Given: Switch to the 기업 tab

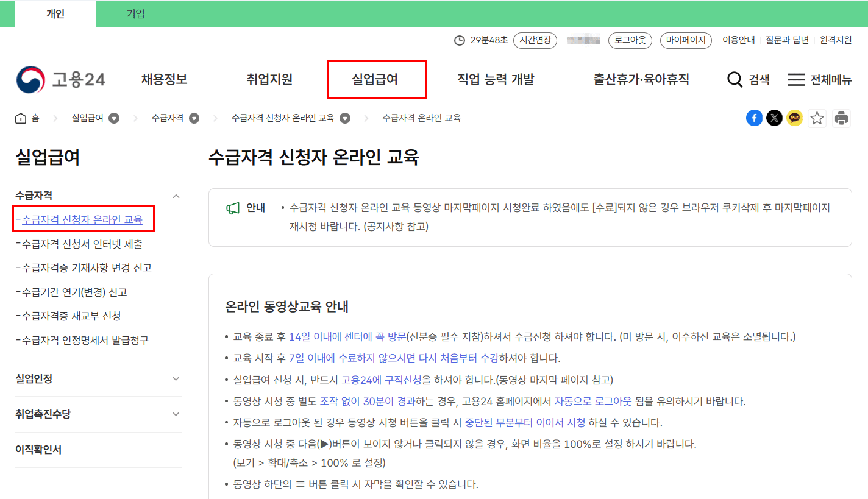Looking at the screenshot, I should coord(135,13).
